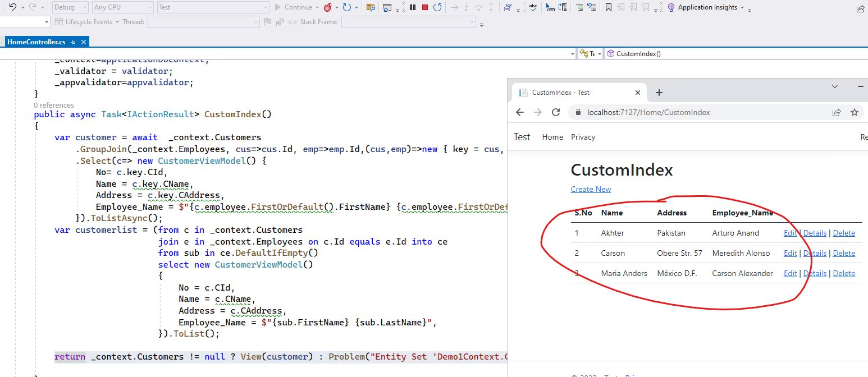Click Delete link for Maria Anders row
The width and height of the screenshot is (868, 377).
[844, 273]
